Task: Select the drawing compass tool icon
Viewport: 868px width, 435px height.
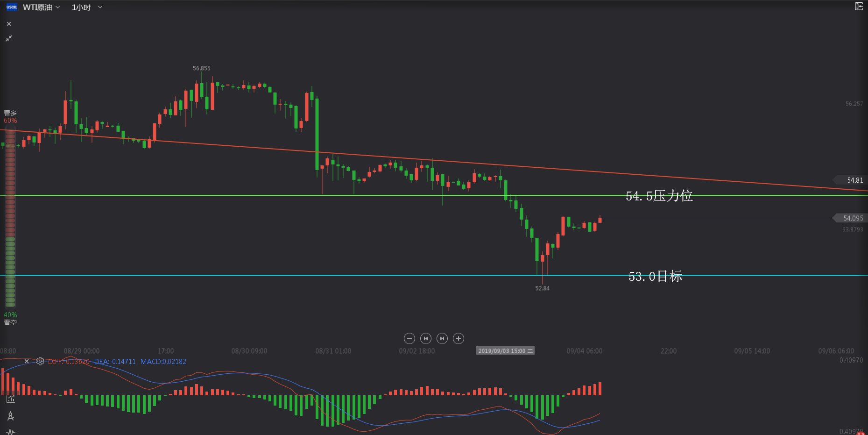Action: [11, 416]
